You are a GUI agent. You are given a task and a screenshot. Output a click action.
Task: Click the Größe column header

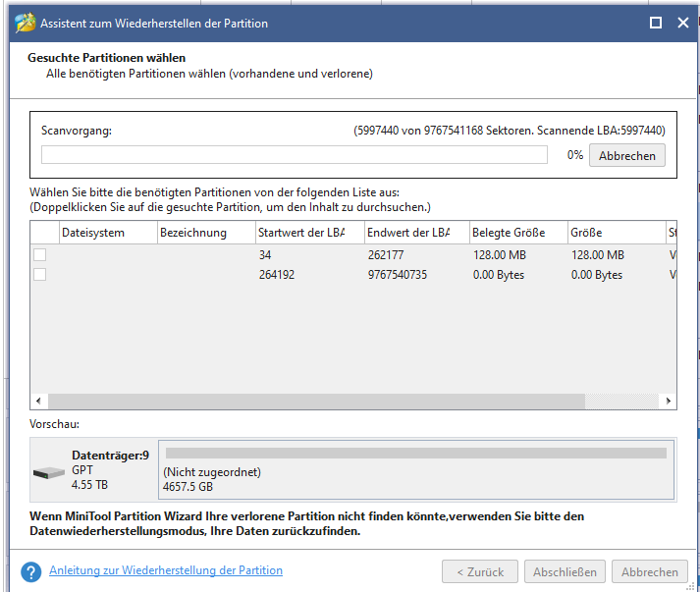(x=617, y=233)
